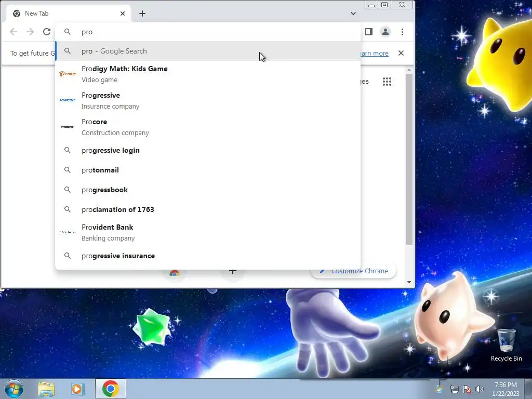Click the Procore logo icon
This screenshot has height=399, width=532.
tap(68, 127)
